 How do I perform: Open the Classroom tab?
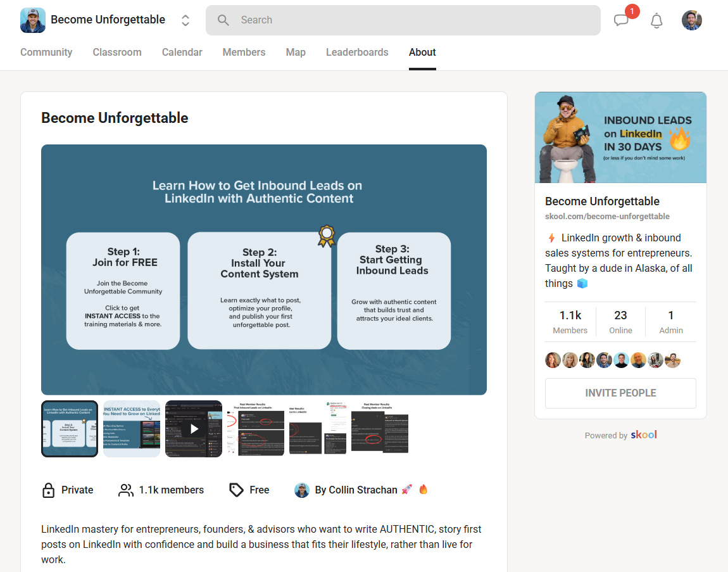[x=117, y=52]
